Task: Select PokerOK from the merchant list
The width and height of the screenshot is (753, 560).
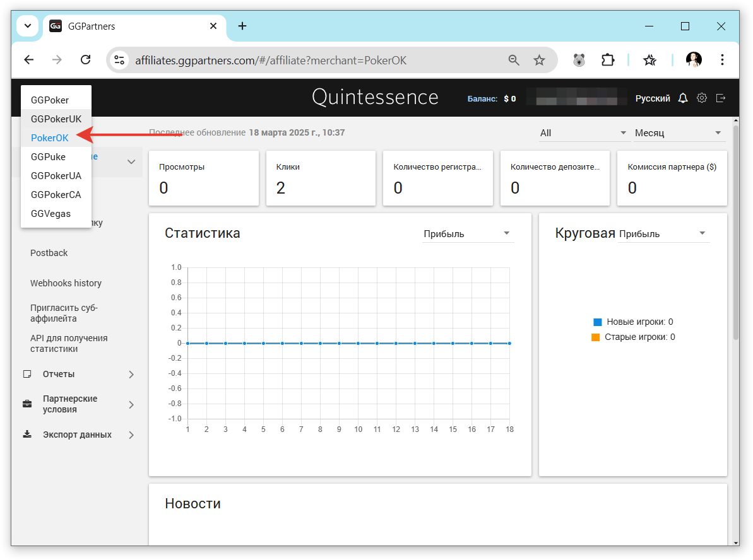Action: tap(56, 137)
